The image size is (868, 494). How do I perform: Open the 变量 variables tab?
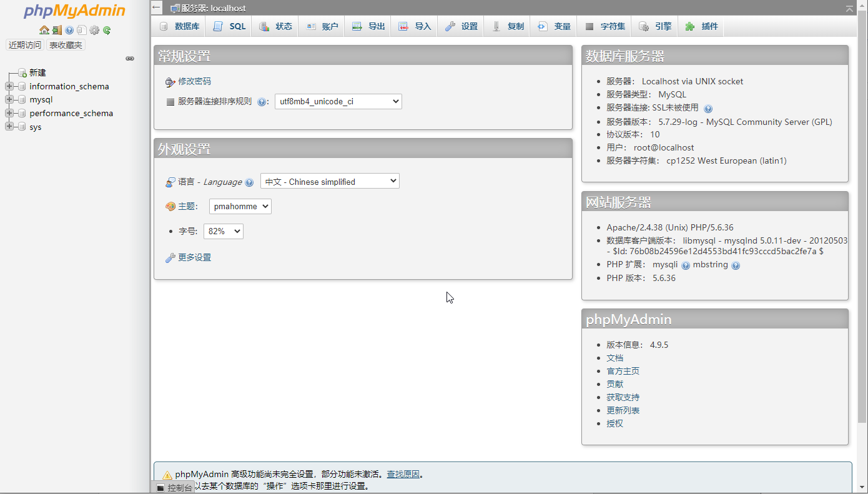click(x=554, y=26)
